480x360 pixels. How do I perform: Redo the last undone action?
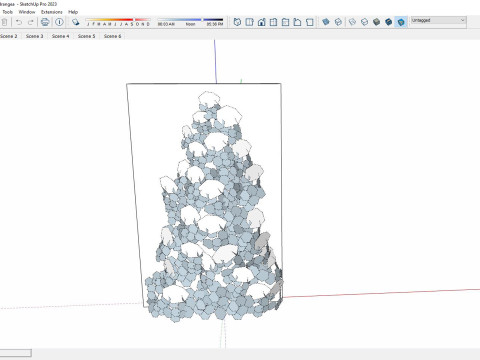click(31, 22)
